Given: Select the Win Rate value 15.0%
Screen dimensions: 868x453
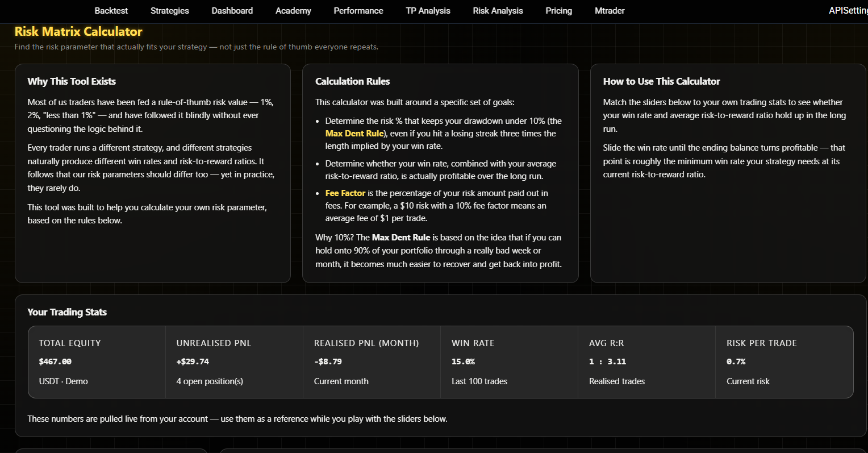Looking at the screenshot, I should click(463, 361).
